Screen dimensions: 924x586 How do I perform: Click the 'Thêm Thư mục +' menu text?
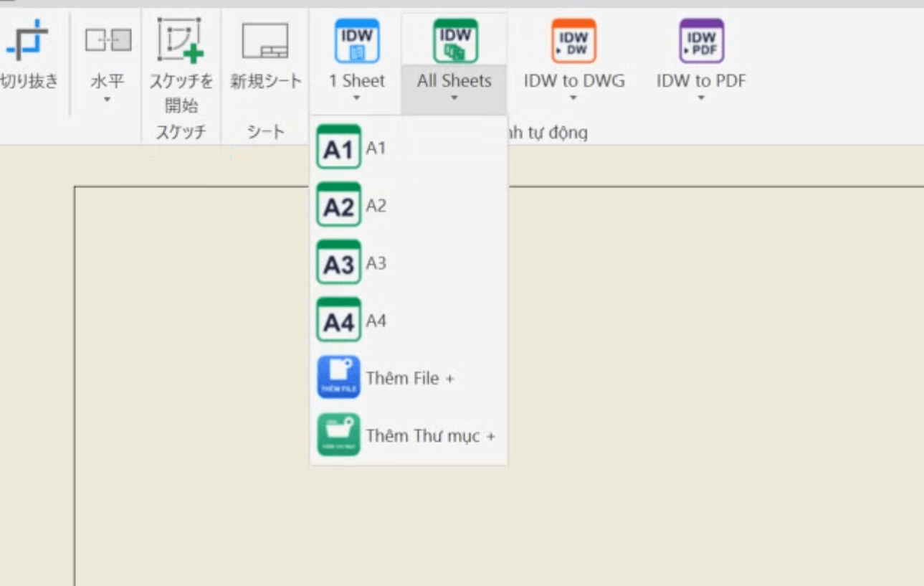431,436
